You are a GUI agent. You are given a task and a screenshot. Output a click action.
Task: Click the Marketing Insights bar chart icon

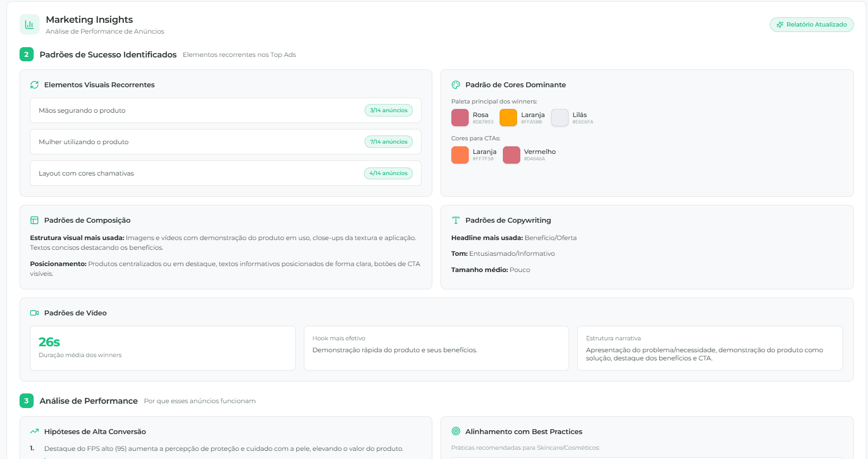point(29,24)
